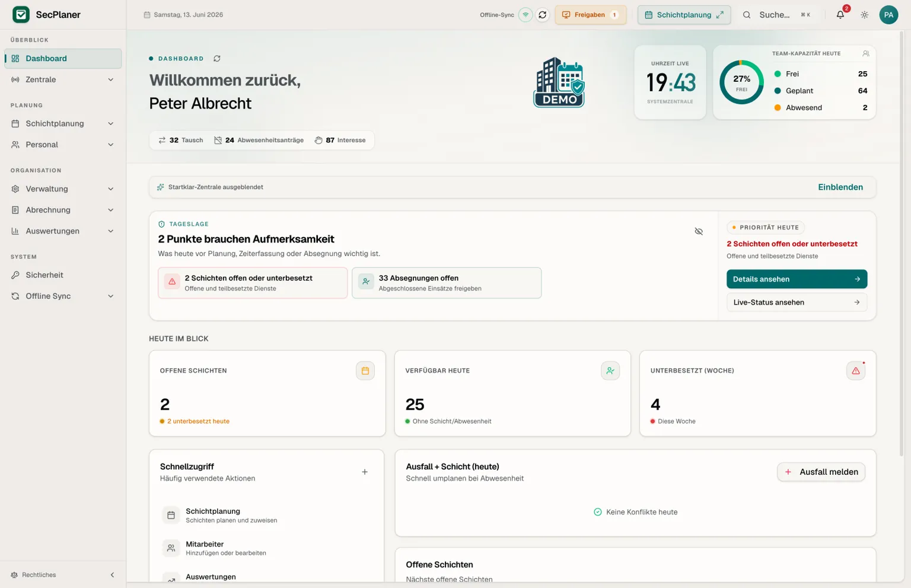Image resolution: width=911 pixels, height=588 pixels.
Task: Click the SecPlaner logo icon
Action: [21, 14]
